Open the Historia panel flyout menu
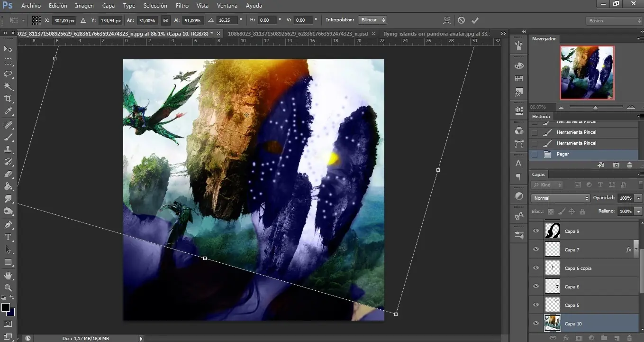 click(x=640, y=116)
